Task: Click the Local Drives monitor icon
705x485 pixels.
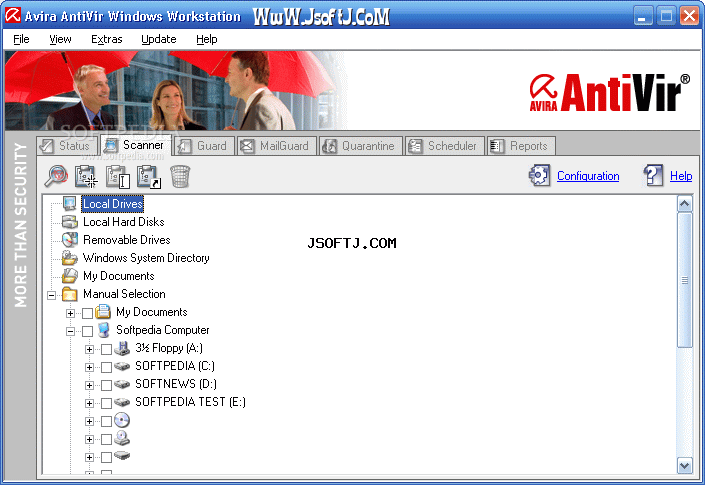Action: (70, 204)
